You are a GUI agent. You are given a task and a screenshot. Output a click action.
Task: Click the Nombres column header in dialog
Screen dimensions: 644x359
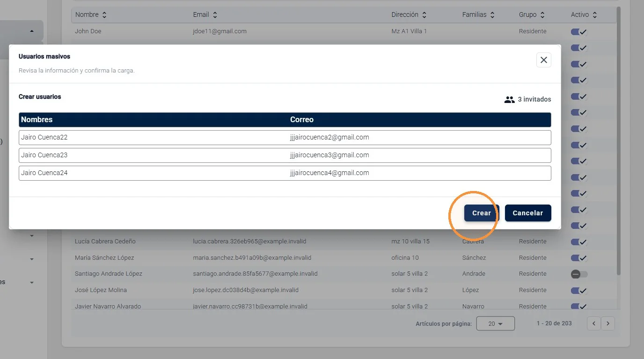pyautogui.click(x=37, y=120)
